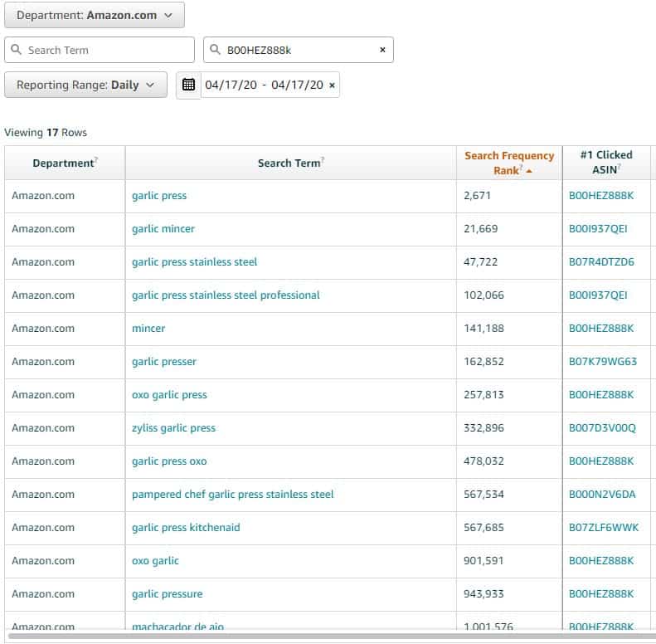Image resolution: width=656 pixels, height=644 pixels.
Task: Open ASIN B00I937QEI in stainless steel professional row
Action: [598, 295]
